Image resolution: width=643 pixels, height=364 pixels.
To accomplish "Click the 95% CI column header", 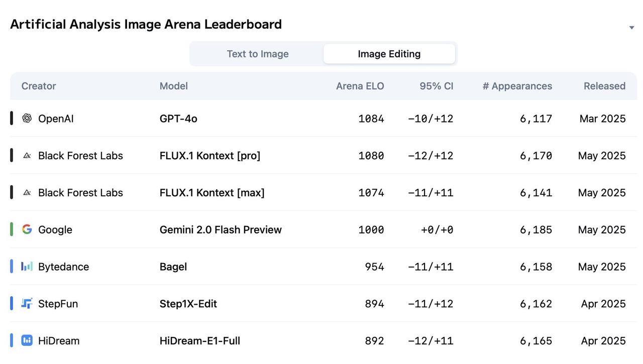I will pos(437,86).
